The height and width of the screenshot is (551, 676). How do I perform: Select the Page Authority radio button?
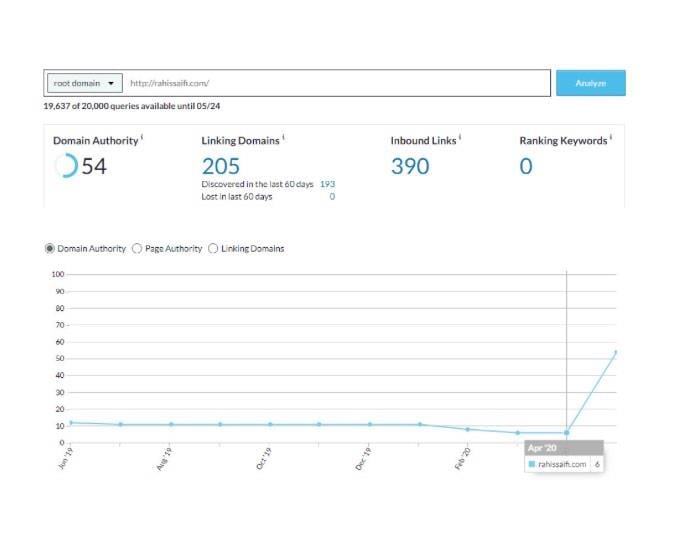(x=137, y=248)
